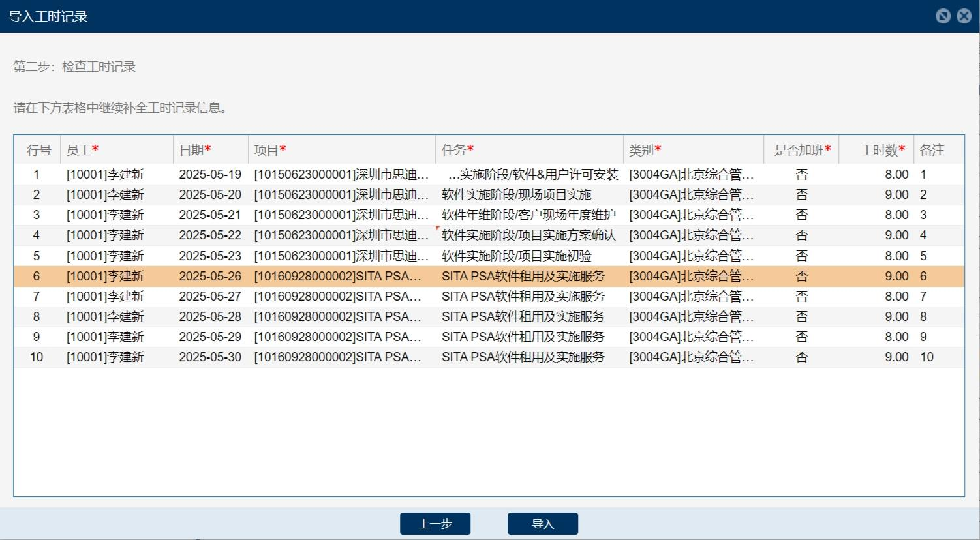The image size is (980, 540).
Task: Edit task cell 软件实施阶段/项目实施方案确认
Action: coord(528,235)
